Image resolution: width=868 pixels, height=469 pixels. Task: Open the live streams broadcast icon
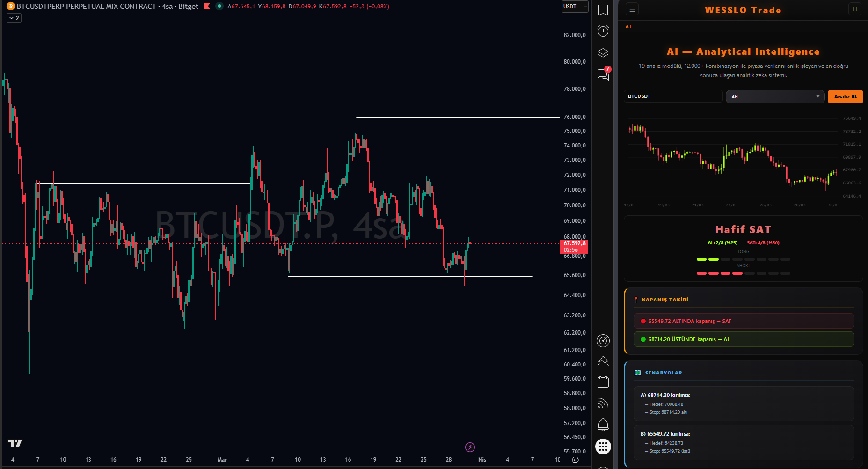(603, 403)
